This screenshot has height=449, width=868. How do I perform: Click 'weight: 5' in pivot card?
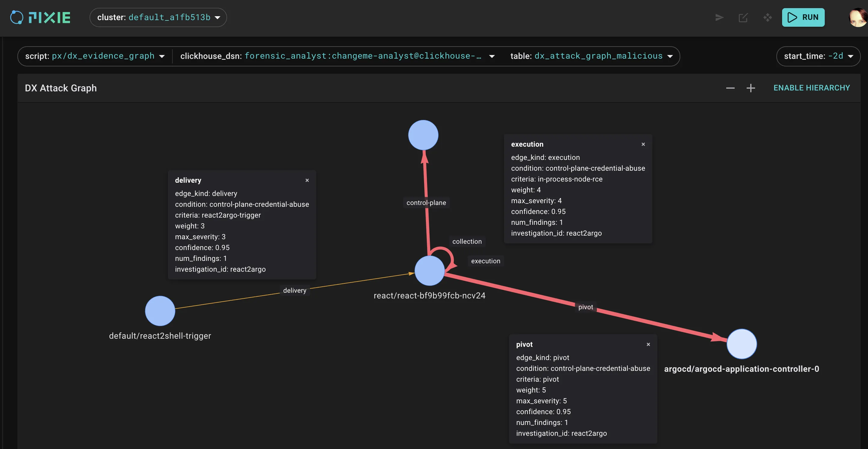531,390
